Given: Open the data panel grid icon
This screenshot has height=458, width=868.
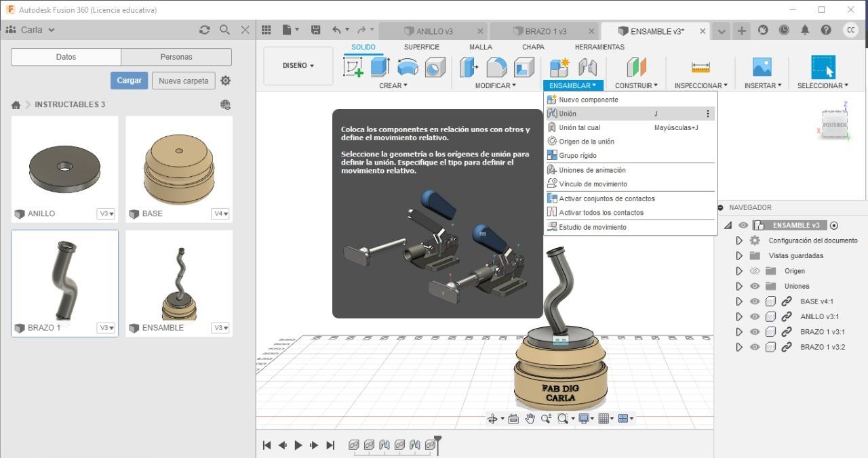Looking at the screenshot, I should [x=267, y=30].
